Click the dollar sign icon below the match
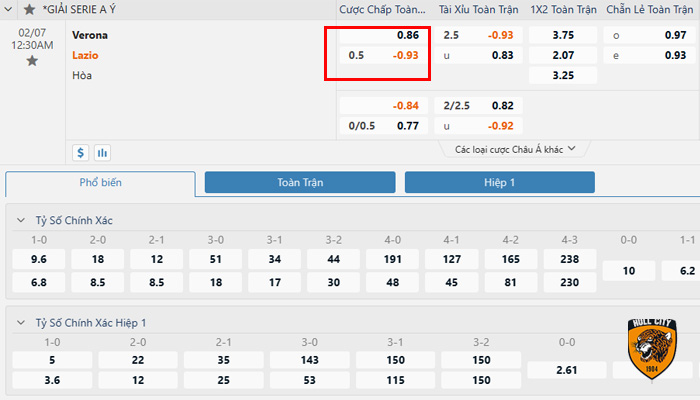This screenshot has width=700, height=400. tap(81, 153)
